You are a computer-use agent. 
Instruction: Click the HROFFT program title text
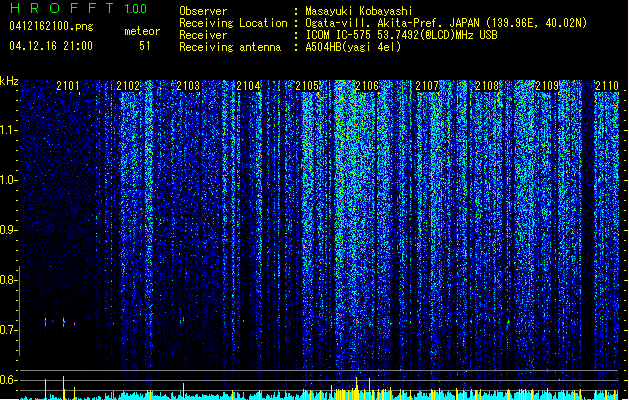62,8
